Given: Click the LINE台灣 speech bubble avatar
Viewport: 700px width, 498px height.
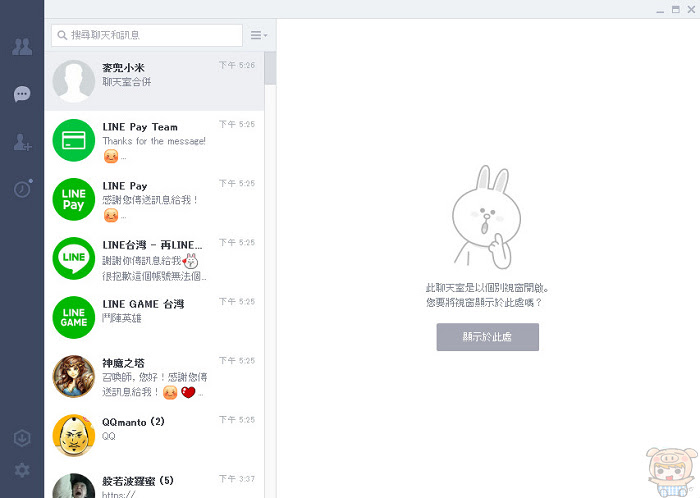Looking at the screenshot, I should pyautogui.click(x=74, y=258).
